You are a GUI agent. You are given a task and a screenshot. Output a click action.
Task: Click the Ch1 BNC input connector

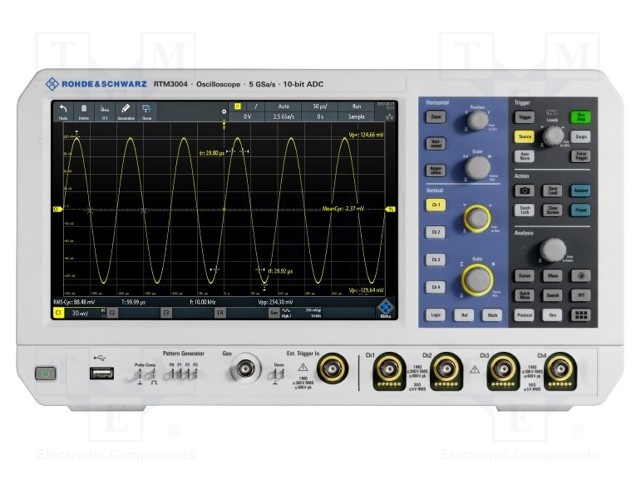coord(385,372)
